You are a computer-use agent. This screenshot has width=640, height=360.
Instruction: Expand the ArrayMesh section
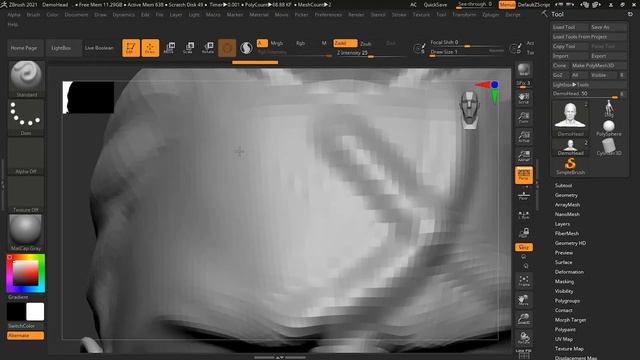click(567, 204)
